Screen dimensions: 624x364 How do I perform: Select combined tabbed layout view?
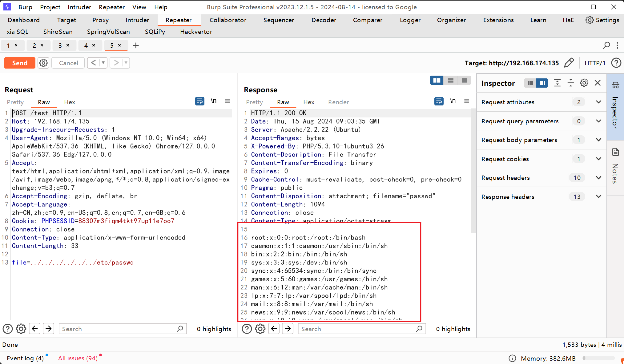[x=464, y=81]
